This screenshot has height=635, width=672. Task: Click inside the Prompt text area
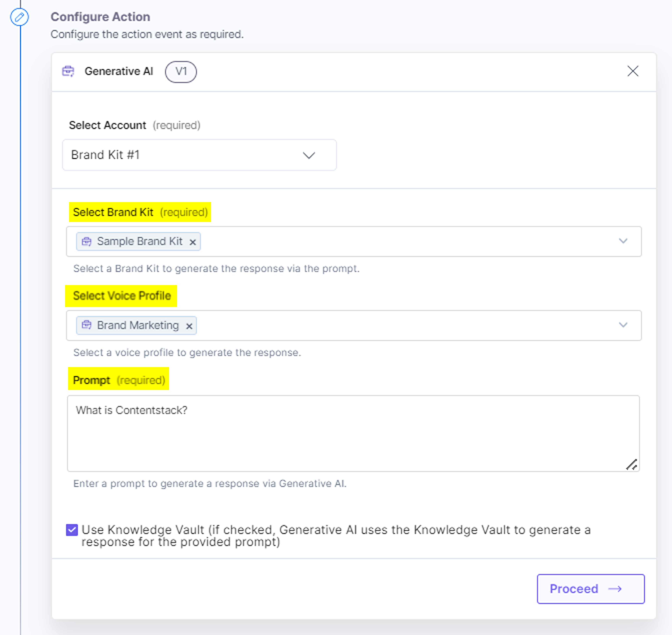point(353,433)
